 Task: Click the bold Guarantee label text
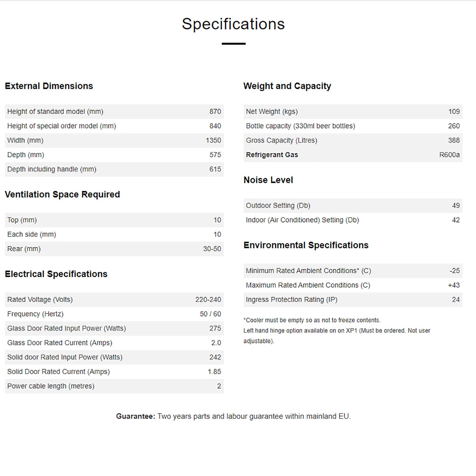pyautogui.click(x=135, y=416)
